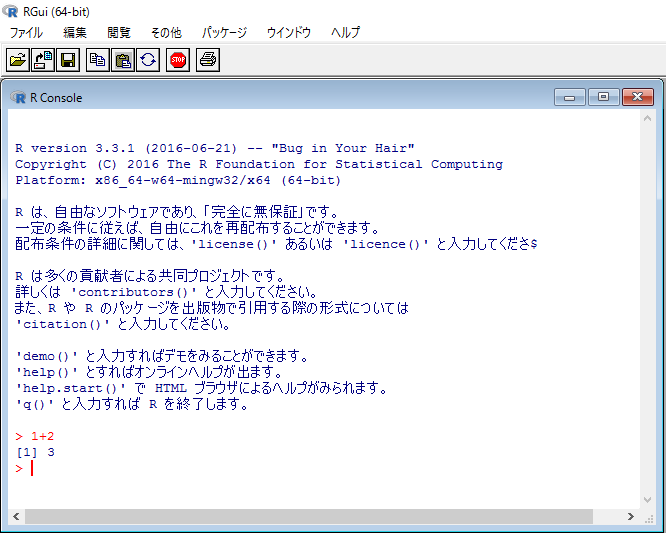Open the その他 menu

(x=166, y=32)
